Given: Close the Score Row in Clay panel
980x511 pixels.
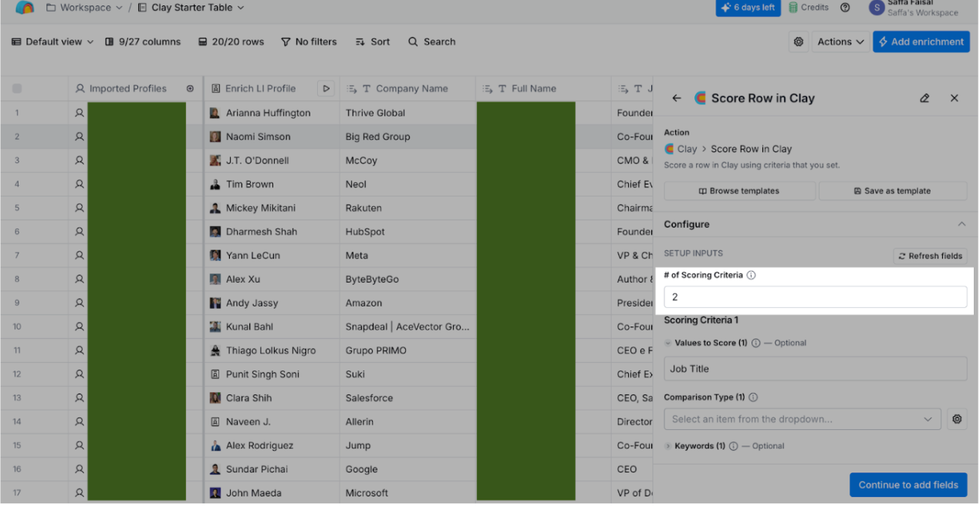Looking at the screenshot, I should click(x=955, y=98).
